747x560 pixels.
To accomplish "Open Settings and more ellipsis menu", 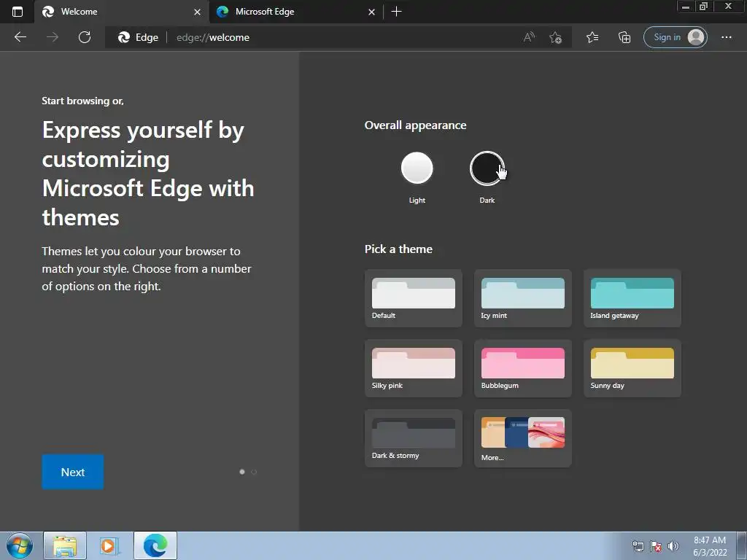I will pos(726,37).
